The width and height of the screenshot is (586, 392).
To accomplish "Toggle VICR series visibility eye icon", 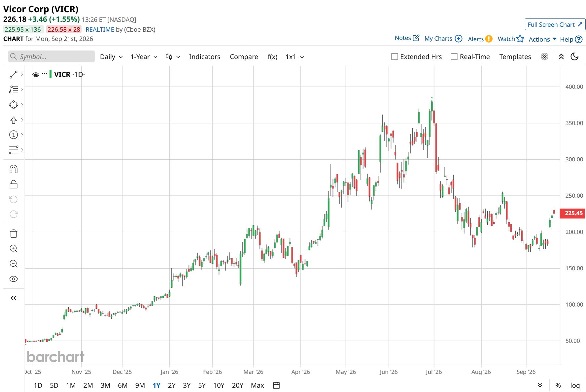I will [36, 75].
